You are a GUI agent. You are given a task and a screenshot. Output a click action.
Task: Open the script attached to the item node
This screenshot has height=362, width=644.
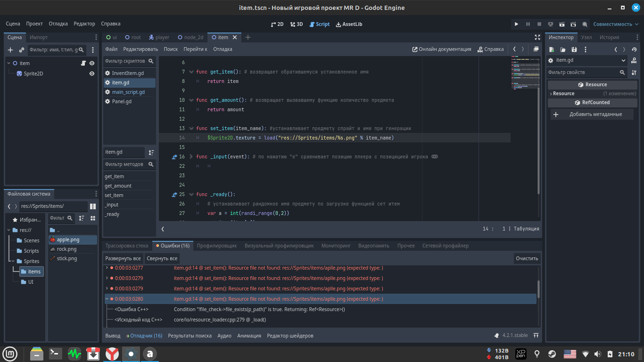(x=83, y=63)
